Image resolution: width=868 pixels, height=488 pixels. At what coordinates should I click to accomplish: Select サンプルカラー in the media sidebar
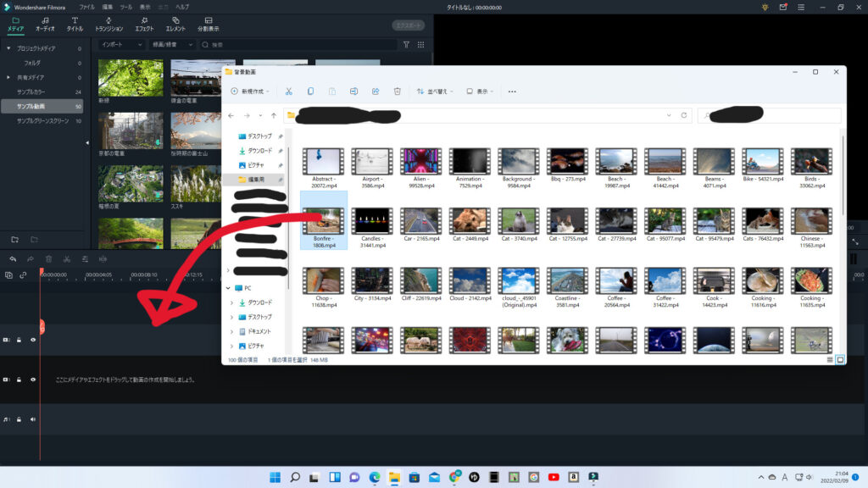[x=31, y=91]
